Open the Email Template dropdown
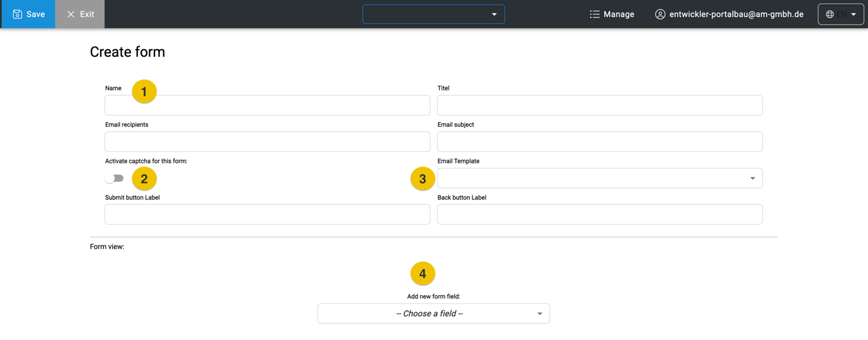 (599, 179)
